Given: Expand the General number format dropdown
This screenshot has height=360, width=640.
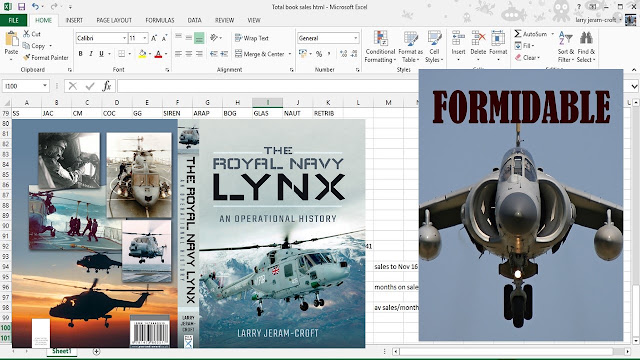Looking at the screenshot, I should pyautogui.click(x=356, y=38).
